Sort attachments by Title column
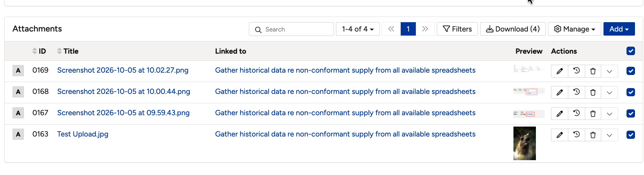Image resolution: width=644 pixels, height=175 pixels. pyautogui.click(x=68, y=51)
